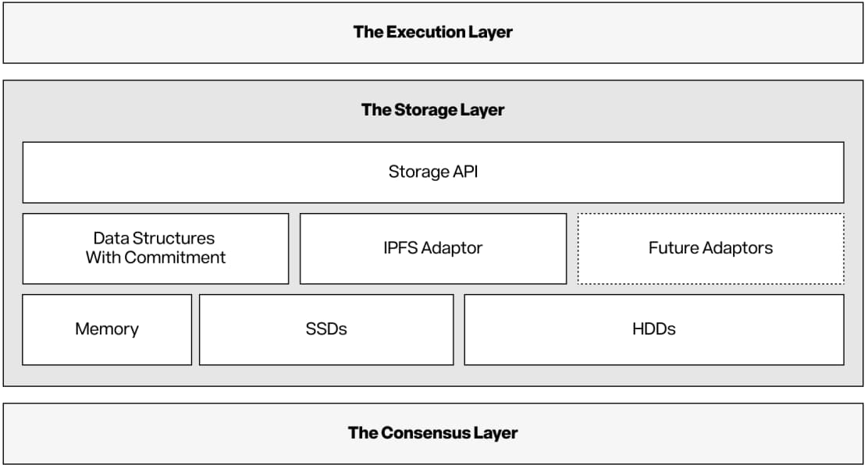Select the SSDs box
This screenshot has width=868, height=465.
tap(326, 329)
